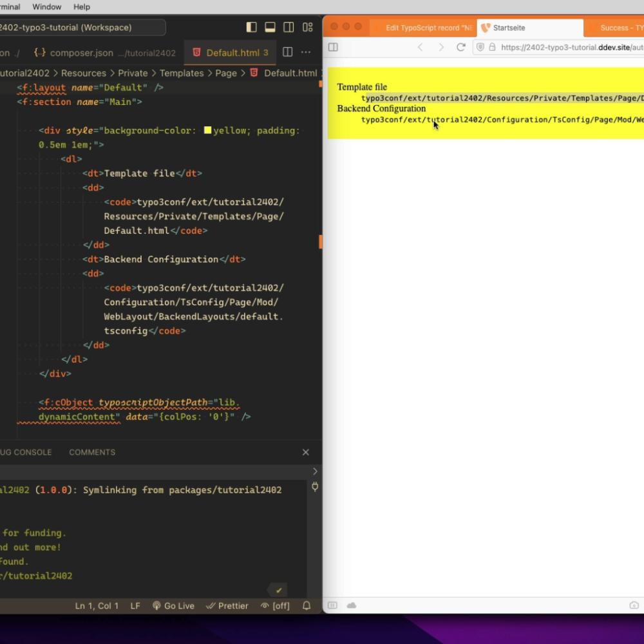Screen dimensions: 644x644
Task: Select Default.html in the breadcrumb
Action: pyautogui.click(x=290, y=73)
